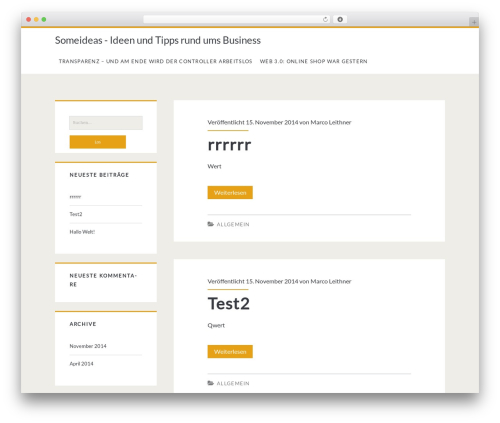
Task: Open the Test2 link under Neueste Beiträge
Action: [x=76, y=214]
